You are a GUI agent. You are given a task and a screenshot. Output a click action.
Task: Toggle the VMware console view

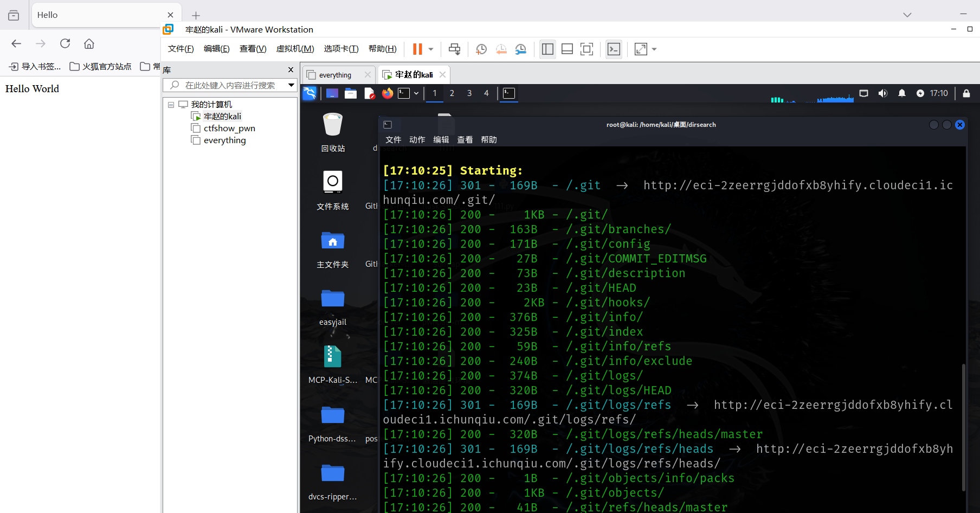click(614, 49)
